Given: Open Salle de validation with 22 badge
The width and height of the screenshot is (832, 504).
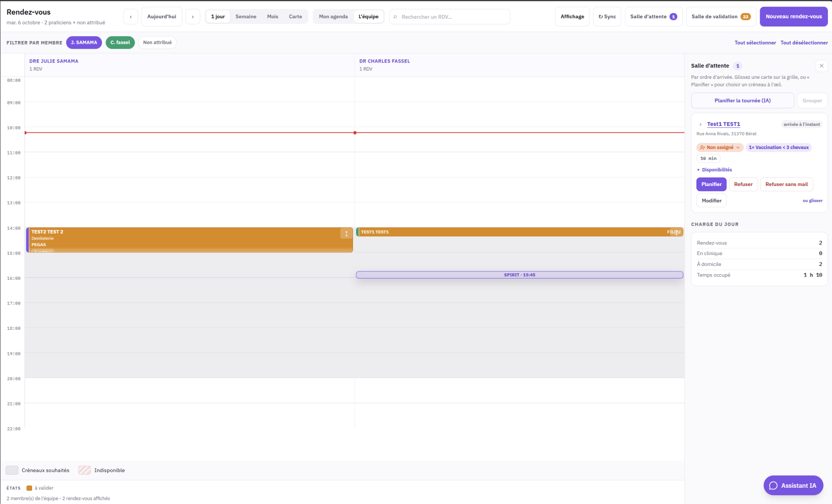Looking at the screenshot, I should pyautogui.click(x=721, y=17).
